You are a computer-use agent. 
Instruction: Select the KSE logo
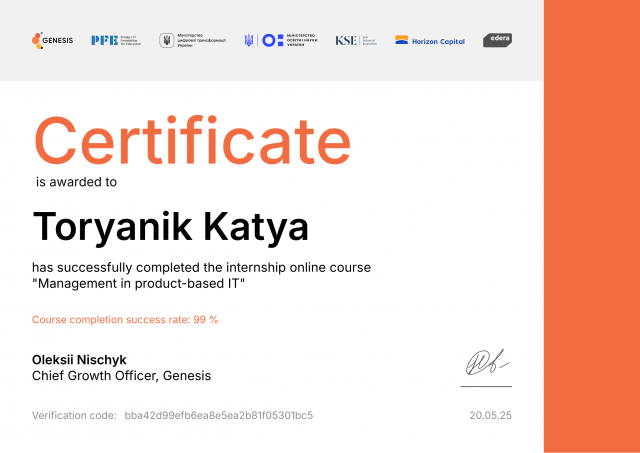click(357, 40)
